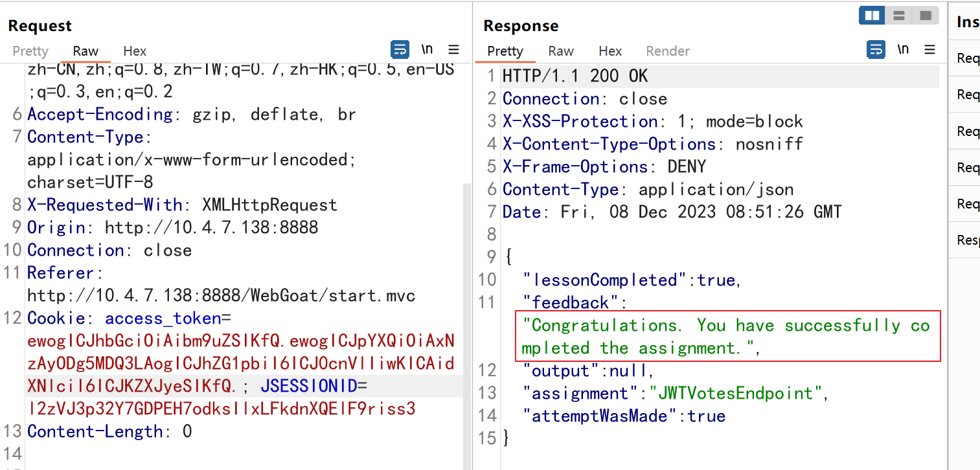Toggle non-printable characters \n in Request panel

[x=427, y=50]
